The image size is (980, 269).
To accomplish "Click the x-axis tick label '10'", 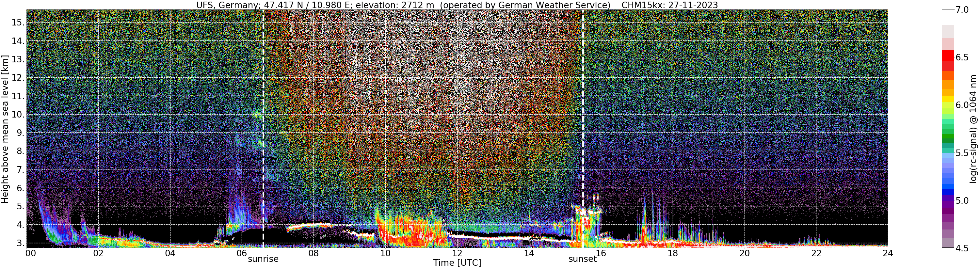I will (385, 253).
